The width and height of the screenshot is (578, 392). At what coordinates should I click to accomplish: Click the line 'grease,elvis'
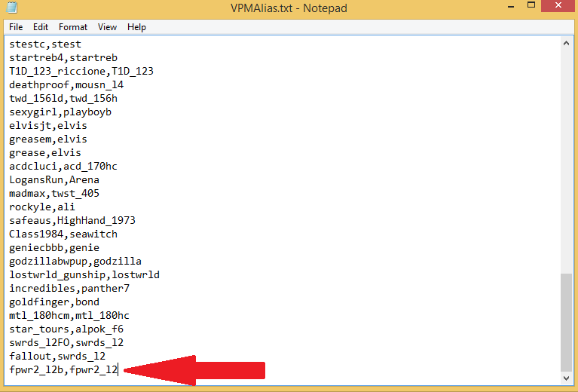click(x=45, y=153)
